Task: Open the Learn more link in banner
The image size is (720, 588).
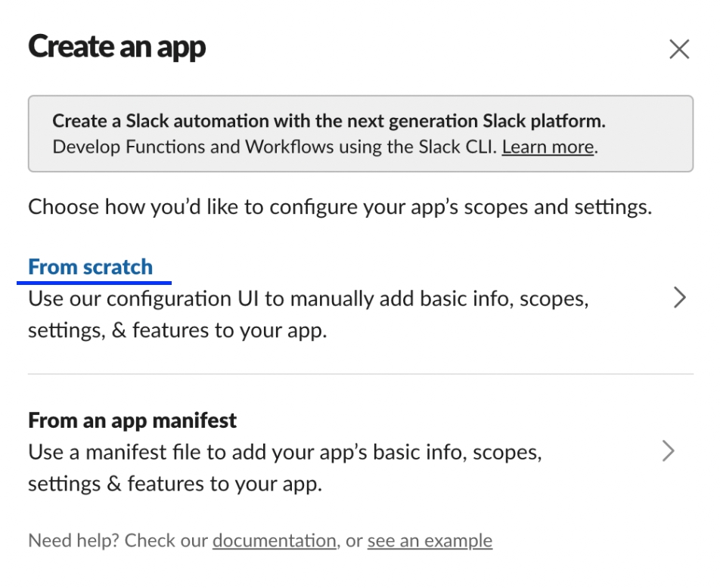Action: point(548,147)
